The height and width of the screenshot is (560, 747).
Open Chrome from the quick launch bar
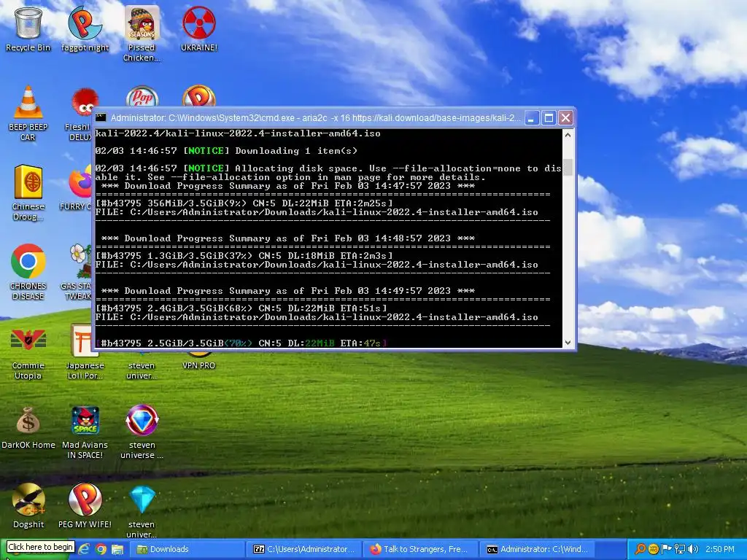click(101, 549)
